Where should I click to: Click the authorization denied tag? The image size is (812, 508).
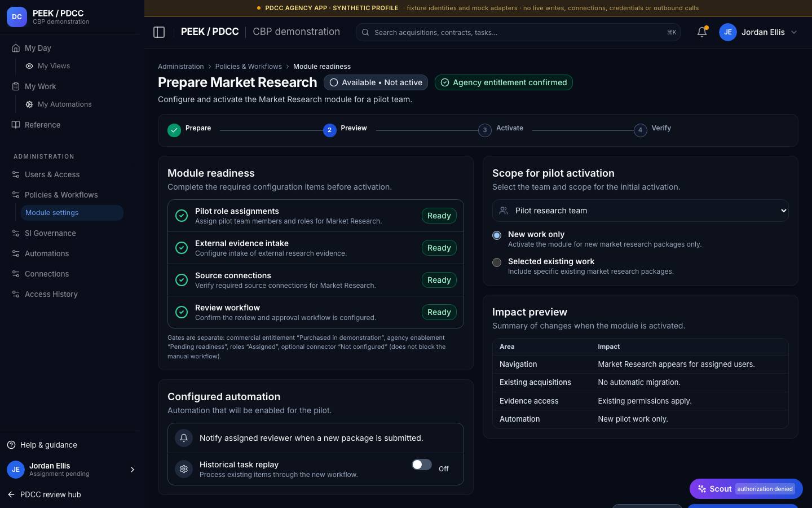(x=765, y=489)
